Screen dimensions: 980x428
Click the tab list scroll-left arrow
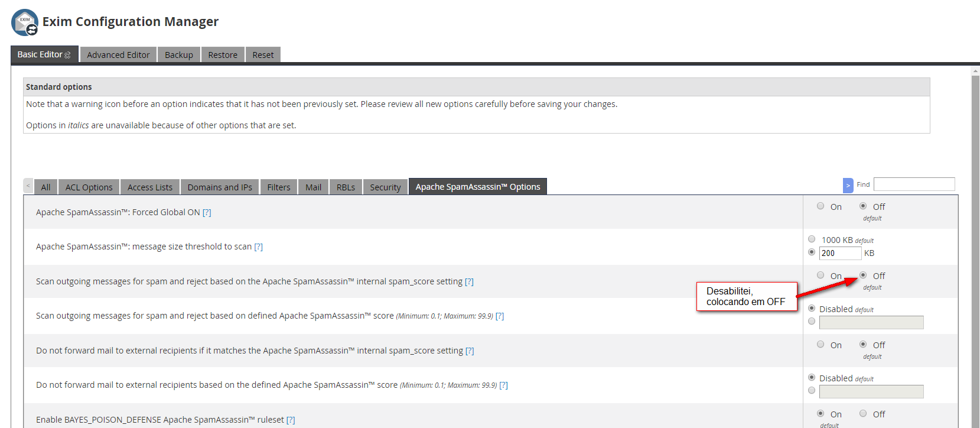28,186
